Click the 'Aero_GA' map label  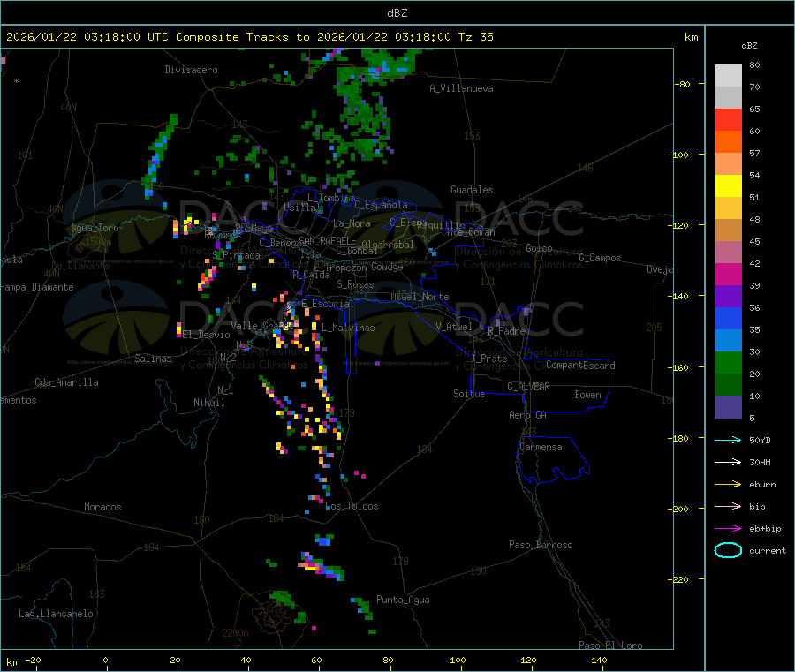pyautogui.click(x=528, y=415)
